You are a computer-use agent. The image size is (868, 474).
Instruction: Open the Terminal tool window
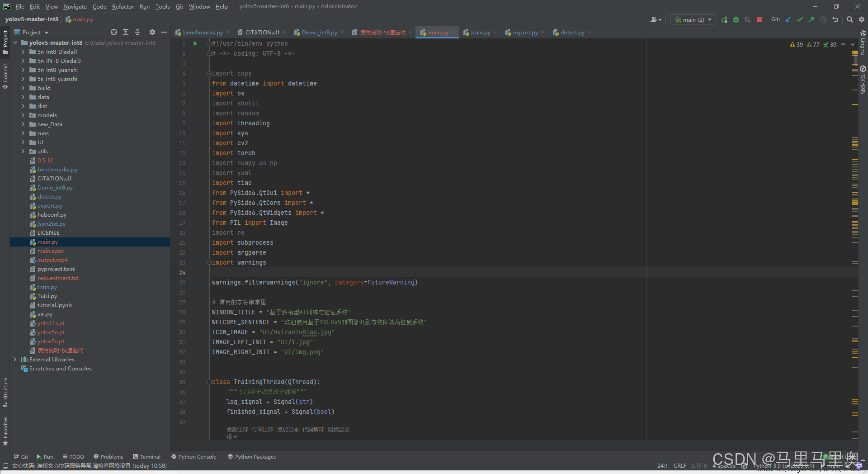(x=146, y=456)
